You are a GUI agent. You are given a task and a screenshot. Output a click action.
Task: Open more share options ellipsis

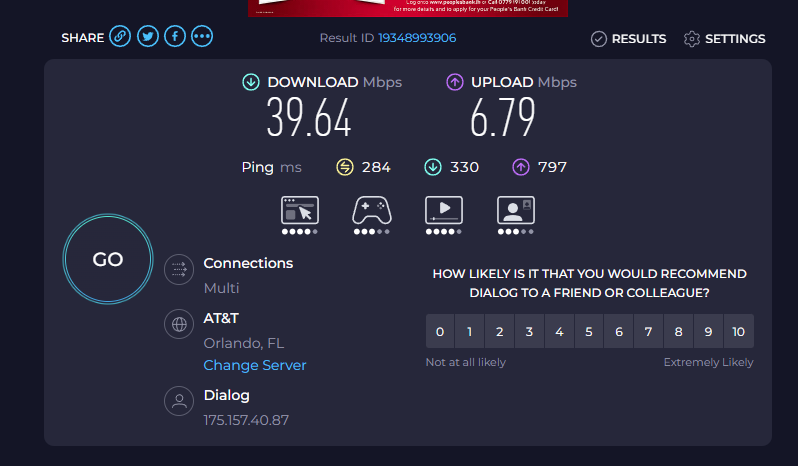pyautogui.click(x=202, y=37)
